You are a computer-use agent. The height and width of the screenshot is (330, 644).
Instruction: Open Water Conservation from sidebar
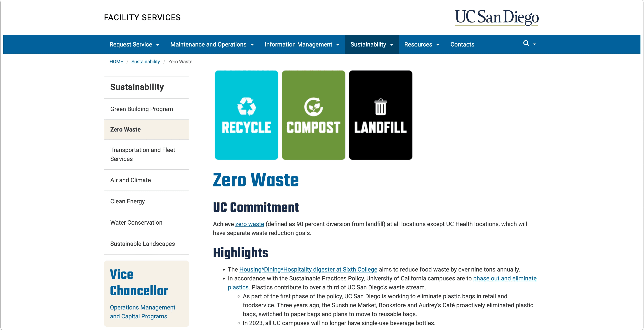[136, 223]
